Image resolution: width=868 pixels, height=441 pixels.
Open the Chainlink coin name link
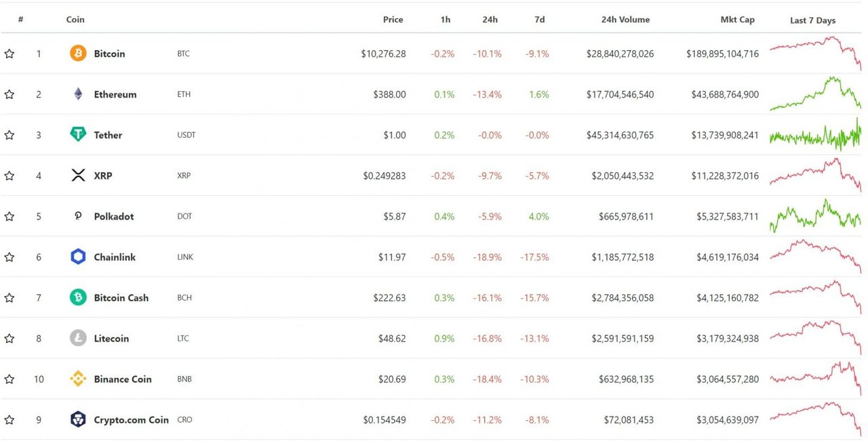[x=115, y=257]
